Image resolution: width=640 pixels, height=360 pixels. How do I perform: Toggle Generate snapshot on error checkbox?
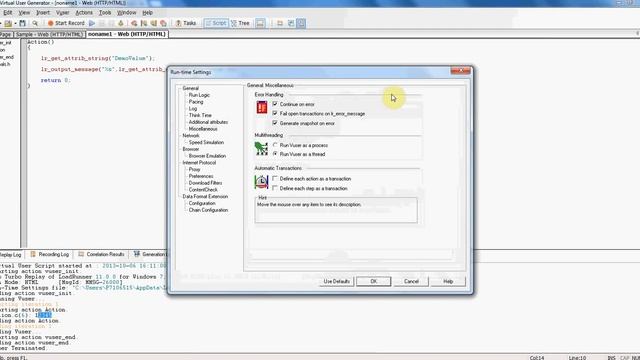275,123
